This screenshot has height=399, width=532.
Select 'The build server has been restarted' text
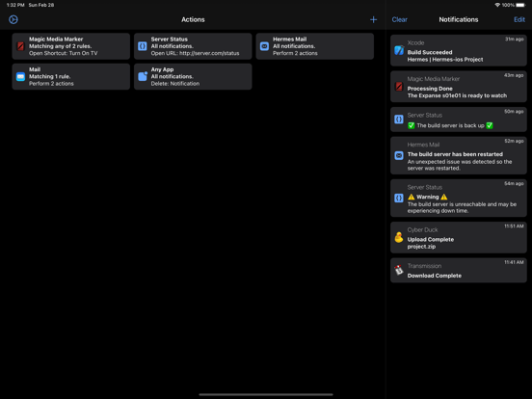(455, 154)
